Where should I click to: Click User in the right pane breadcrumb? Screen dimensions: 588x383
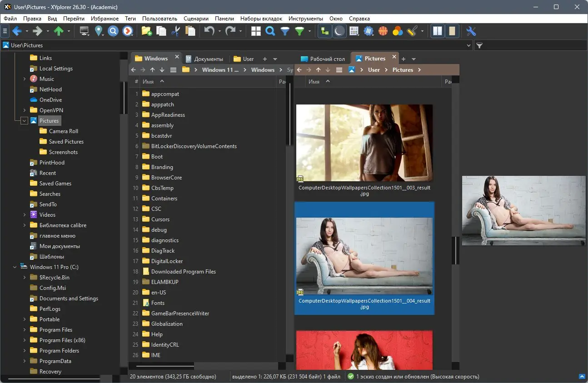pos(374,70)
